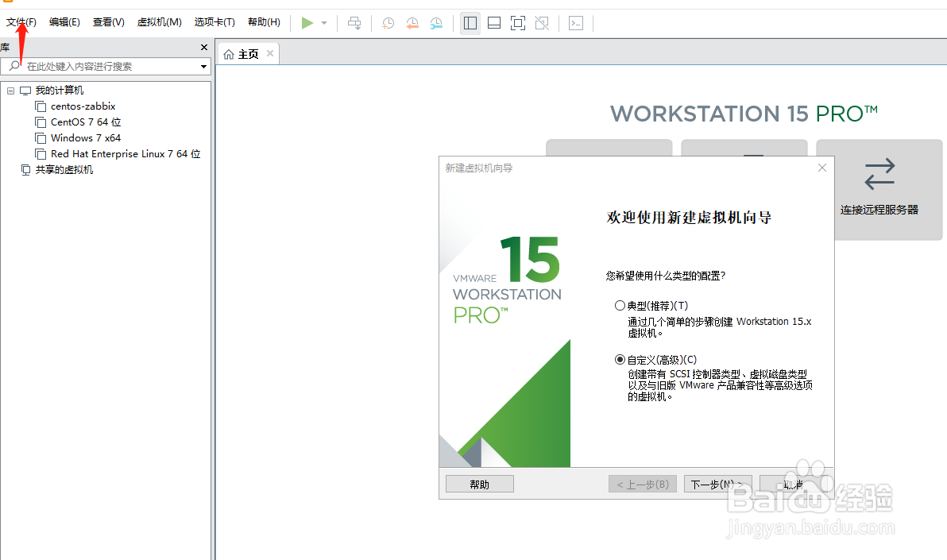Click the green power-on play button
Viewport: 947px width, 560px height.
point(307,23)
